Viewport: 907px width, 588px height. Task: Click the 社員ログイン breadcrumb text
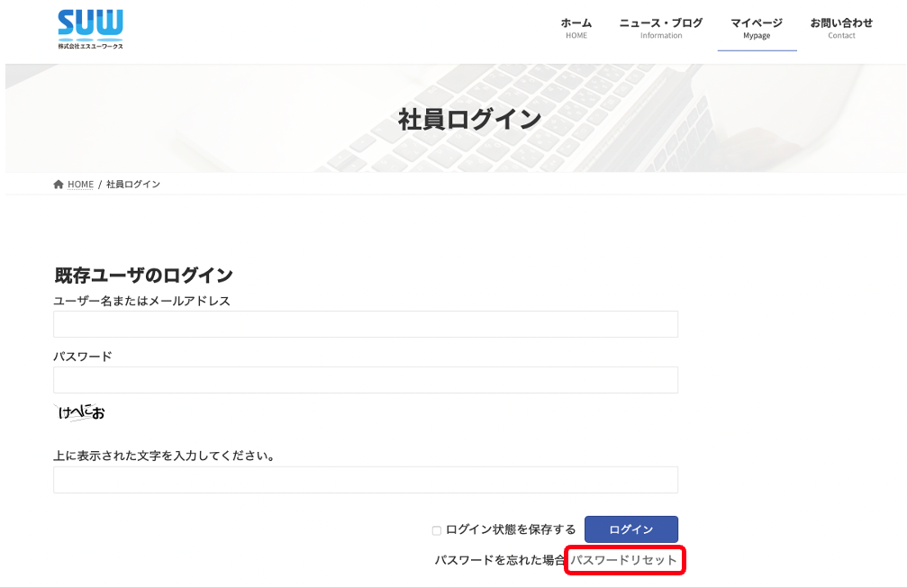coord(133,185)
